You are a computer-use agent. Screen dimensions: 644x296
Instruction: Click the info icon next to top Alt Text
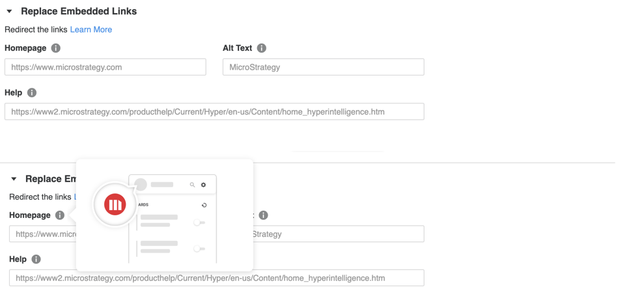pyautogui.click(x=262, y=48)
